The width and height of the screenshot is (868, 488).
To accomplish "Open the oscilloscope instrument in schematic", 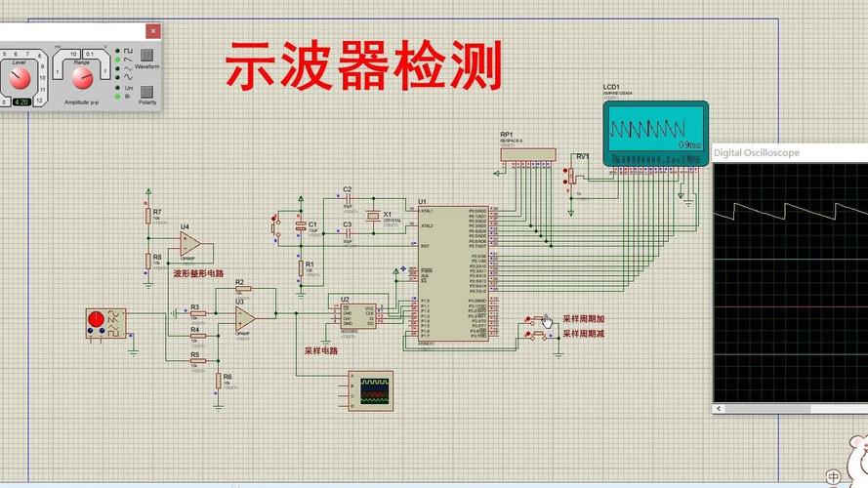I will tap(371, 390).
